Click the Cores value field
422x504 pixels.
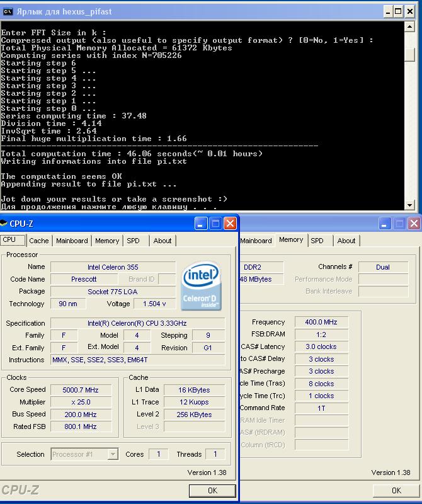[159, 454]
